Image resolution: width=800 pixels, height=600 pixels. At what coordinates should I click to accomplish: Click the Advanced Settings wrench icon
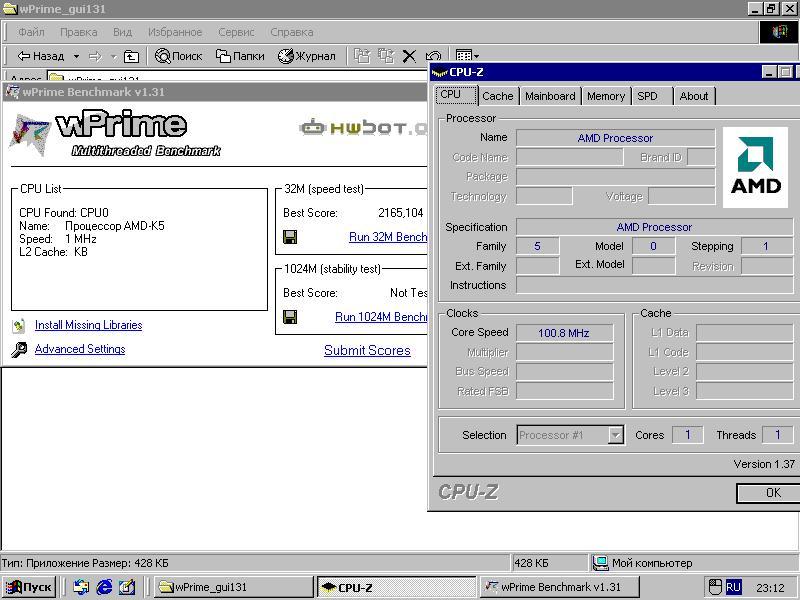click(19, 349)
